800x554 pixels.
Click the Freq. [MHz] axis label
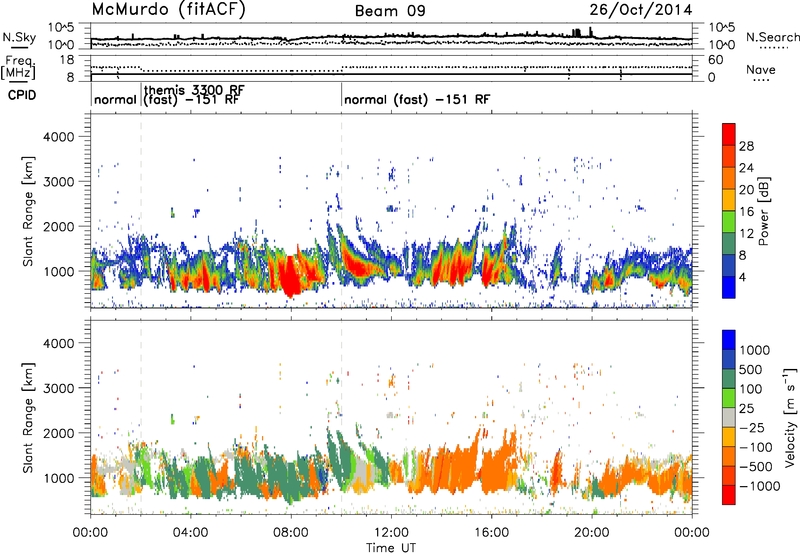19,68
